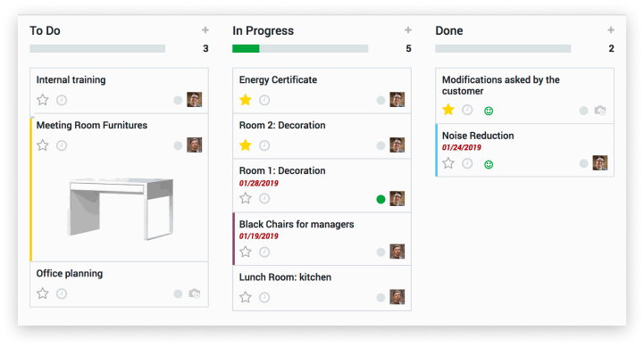Click the assignee avatar on Energy Certificate
This screenshot has width=644, height=347.
point(397,100)
